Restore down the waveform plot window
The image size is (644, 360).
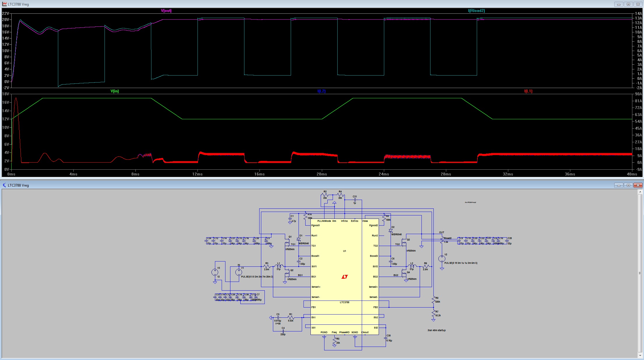(x=628, y=4)
